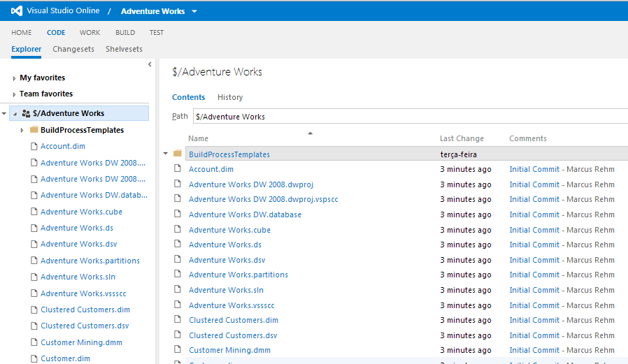The height and width of the screenshot is (364, 628).
Task: Click the BuildProcessTemplates folder icon in tree
Action: tap(34, 129)
